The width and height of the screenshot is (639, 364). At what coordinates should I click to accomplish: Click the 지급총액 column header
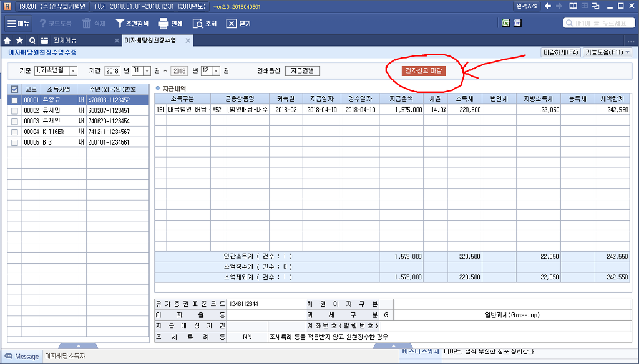[401, 98]
